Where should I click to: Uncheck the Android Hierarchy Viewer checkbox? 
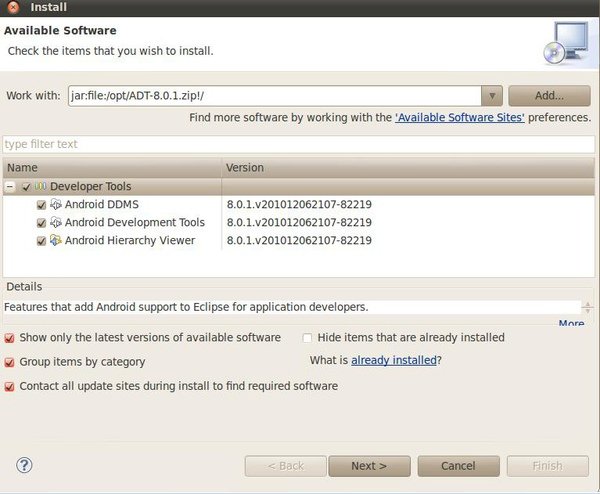click(41, 241)
